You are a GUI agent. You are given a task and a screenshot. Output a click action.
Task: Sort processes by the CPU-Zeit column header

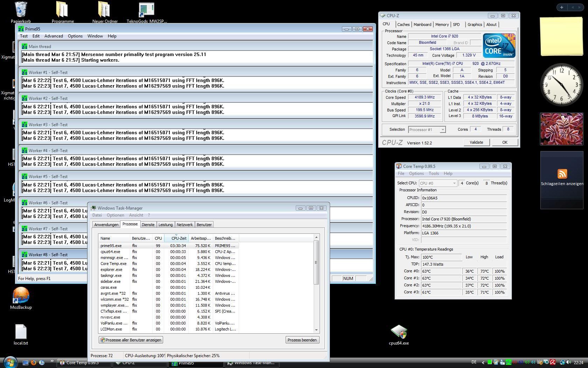[177, 238]
